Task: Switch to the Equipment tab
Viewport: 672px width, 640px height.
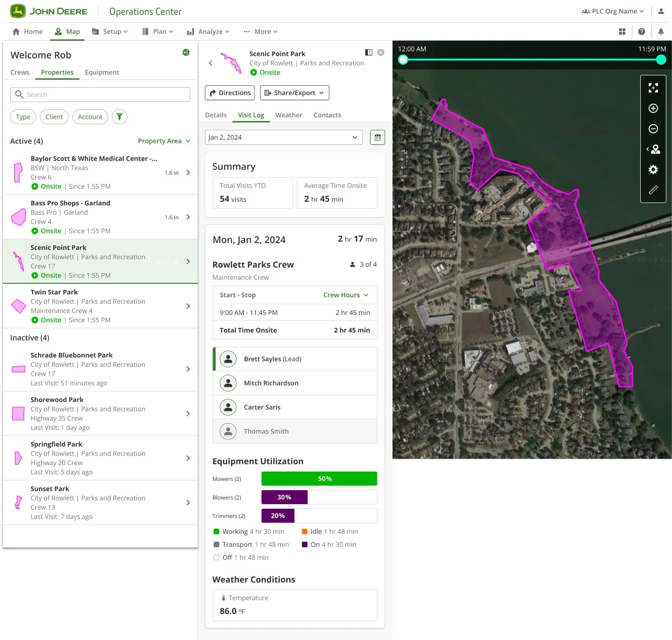Action: point(102,72)
